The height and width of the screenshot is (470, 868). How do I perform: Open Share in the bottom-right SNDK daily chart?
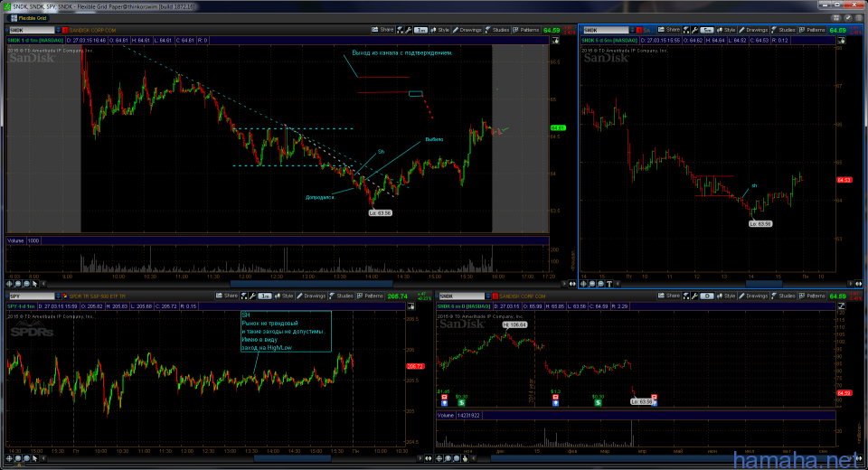pyautogui.click(x=669, y=296)
